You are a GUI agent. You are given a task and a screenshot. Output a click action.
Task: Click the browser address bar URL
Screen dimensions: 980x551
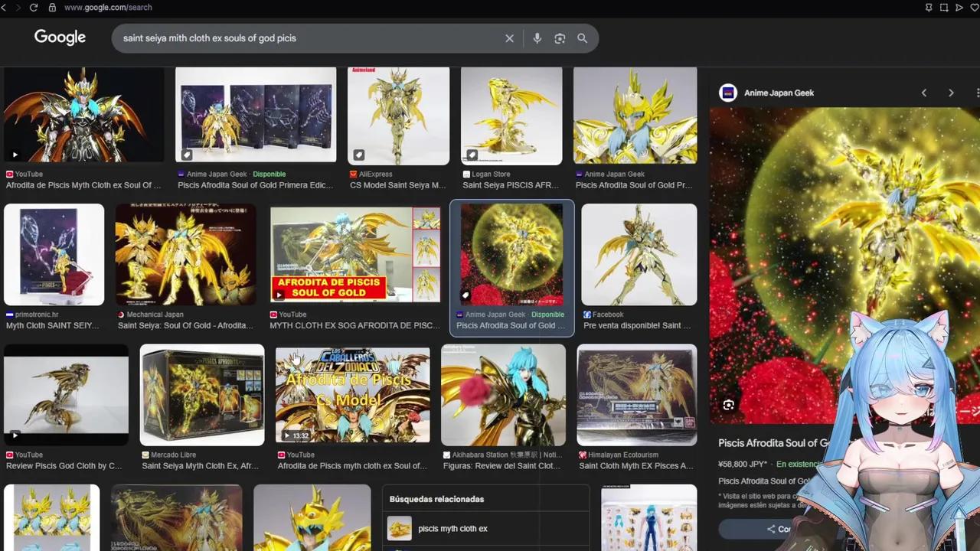[108, 7]
